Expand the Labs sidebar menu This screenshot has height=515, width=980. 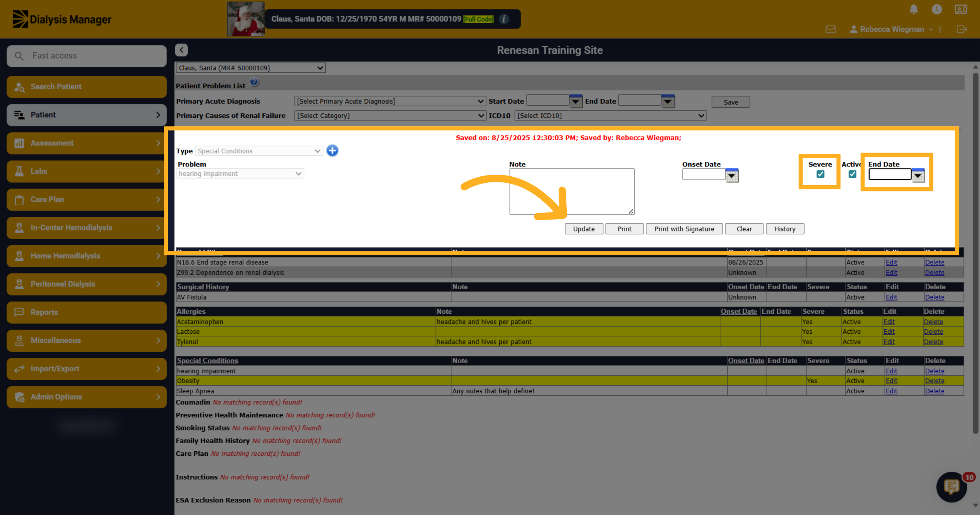pyautogui.click(x=87, y=171)
